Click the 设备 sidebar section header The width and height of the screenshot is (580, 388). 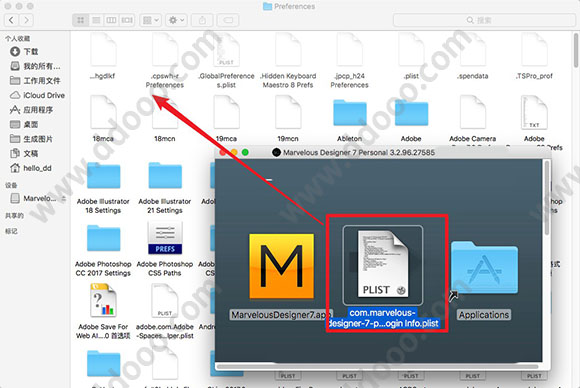11,185
